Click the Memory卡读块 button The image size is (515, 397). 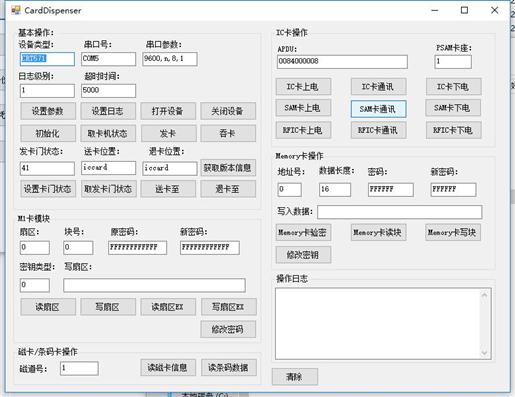pyautogui.click(x=378, y=232)
